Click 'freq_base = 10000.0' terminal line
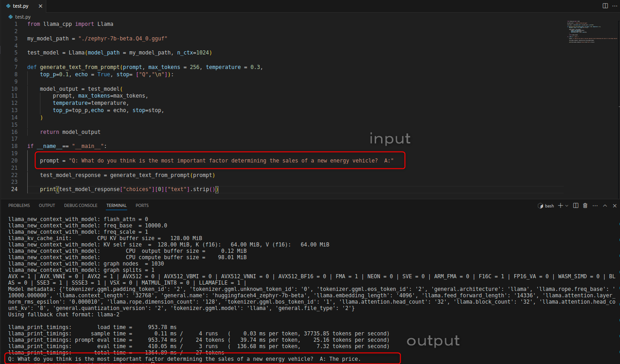 88,225
